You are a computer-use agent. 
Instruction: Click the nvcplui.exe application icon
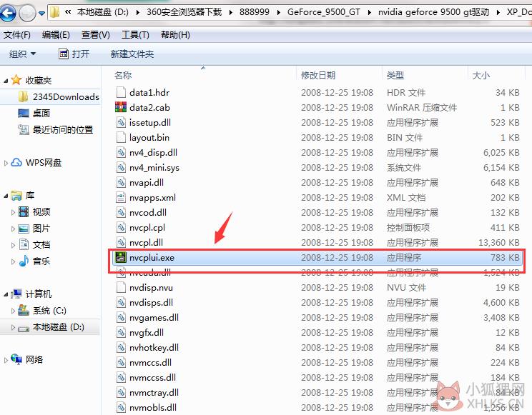[x=120, y=258]
